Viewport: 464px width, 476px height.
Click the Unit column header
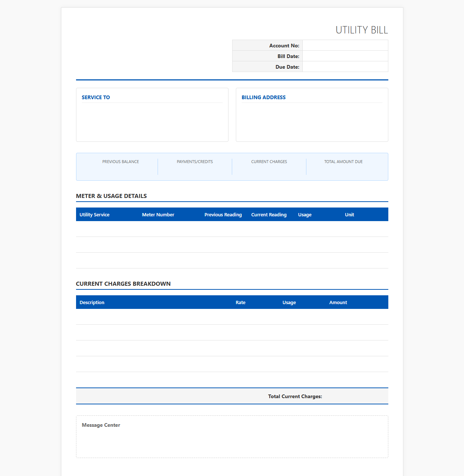[349, 215]
